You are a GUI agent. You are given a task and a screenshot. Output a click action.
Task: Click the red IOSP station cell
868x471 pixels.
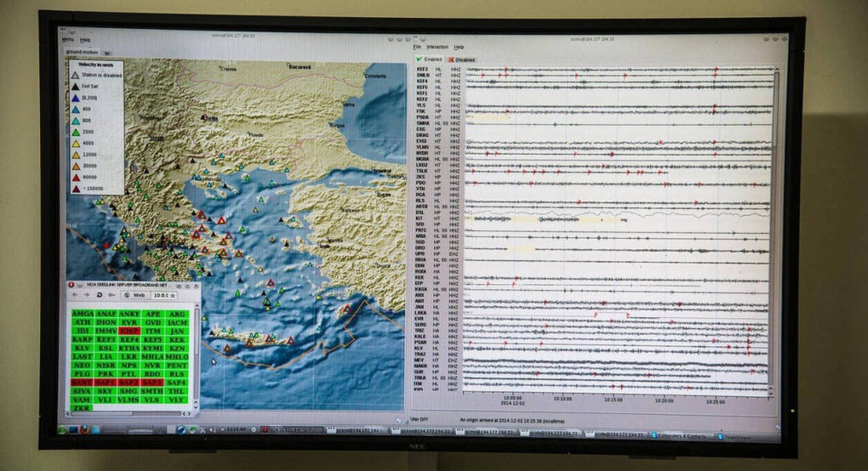[128, 331]
